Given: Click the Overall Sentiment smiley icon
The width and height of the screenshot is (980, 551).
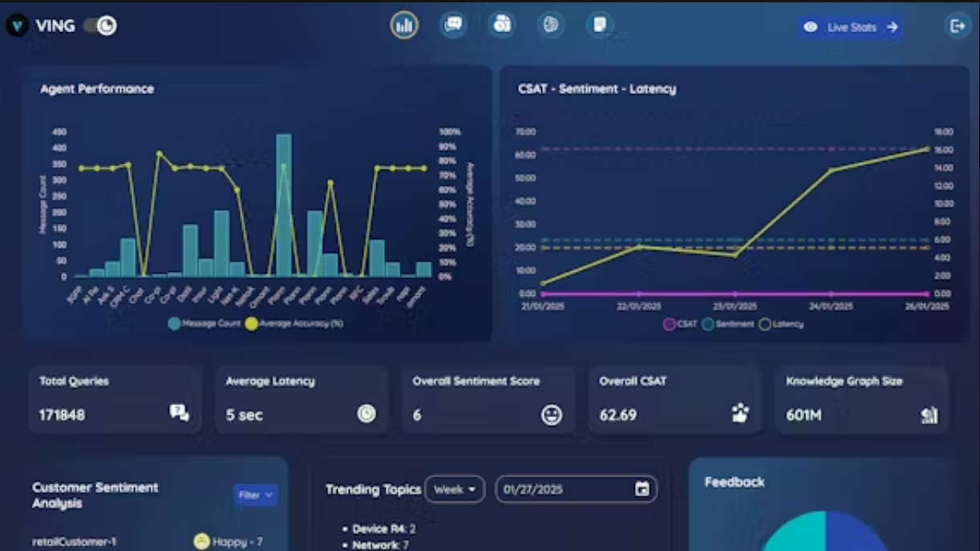Looking at the screenshot, I should [x=552, y=415].
